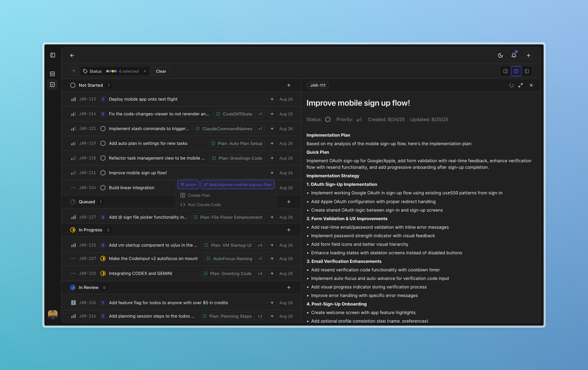Click the priority bars in detail panel
This screenshot has width=588, height=370.
tap(359, 119)
